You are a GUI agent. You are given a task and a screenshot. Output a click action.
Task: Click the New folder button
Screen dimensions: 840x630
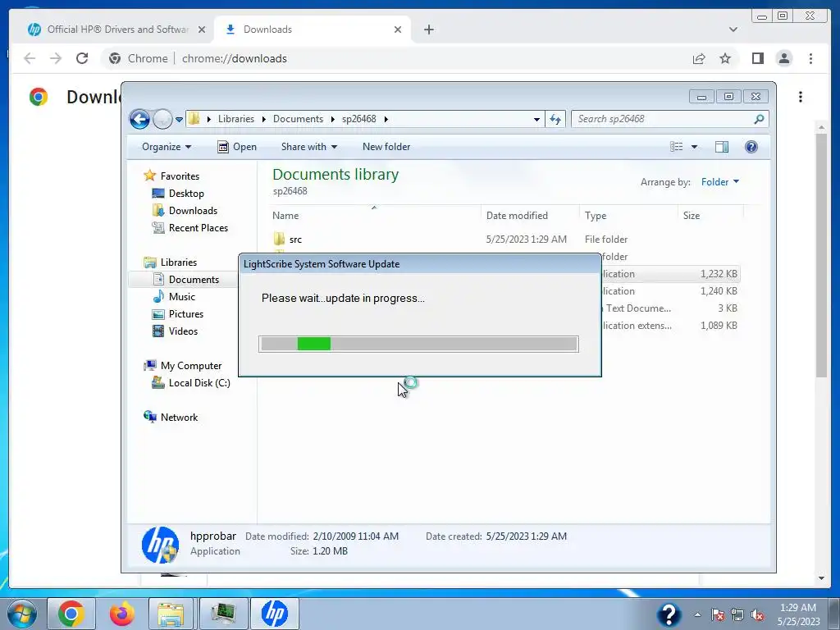[x=386, y=147]
